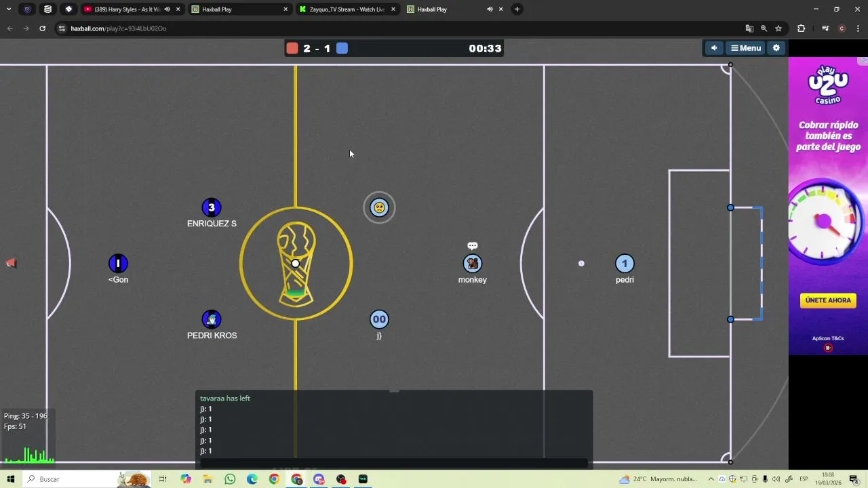The image size is (868, 488).
Task: Click "Aplican T&Cs" text in ad
Action: [x=828, y=338]
